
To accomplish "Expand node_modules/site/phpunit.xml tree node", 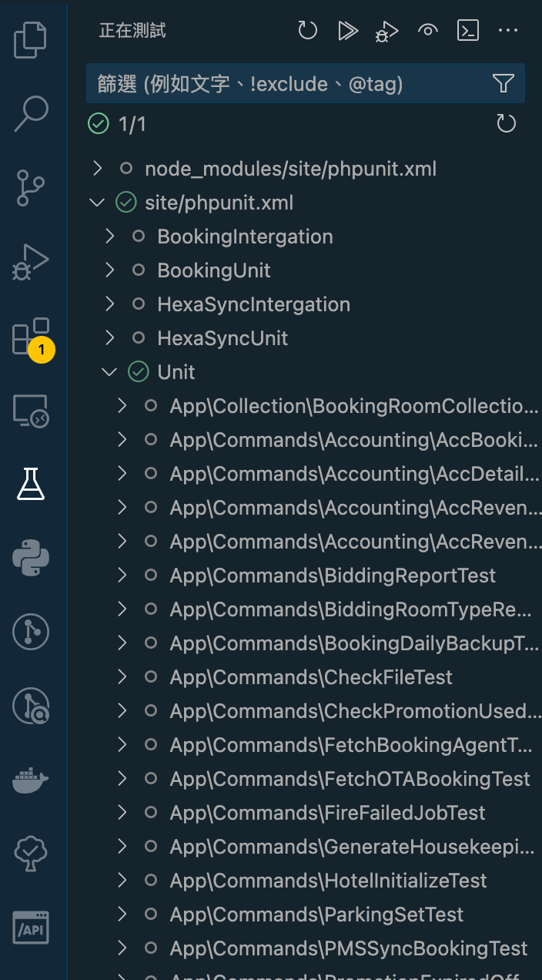I will [97, 168].
